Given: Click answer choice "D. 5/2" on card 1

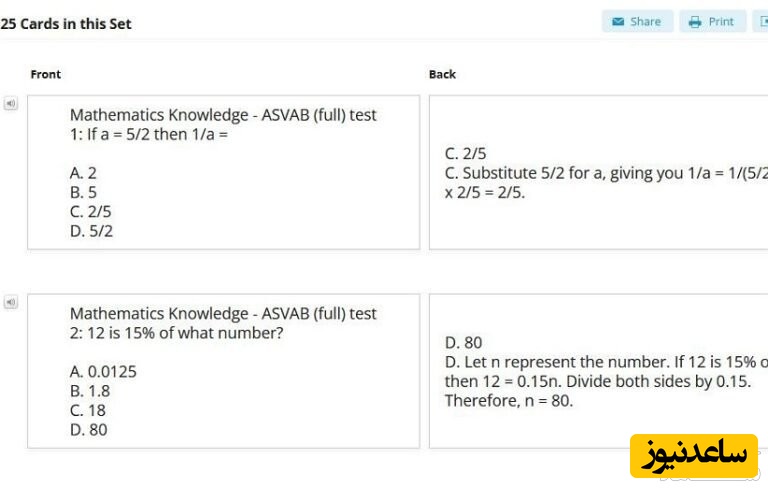Looking at the screenshot, I should coord(91,231).
